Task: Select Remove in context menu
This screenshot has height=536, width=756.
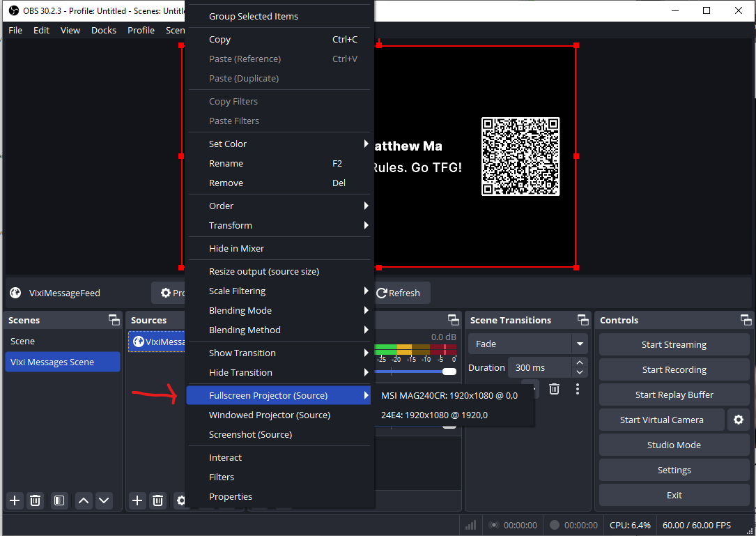Action: click(x=279, y=183)
